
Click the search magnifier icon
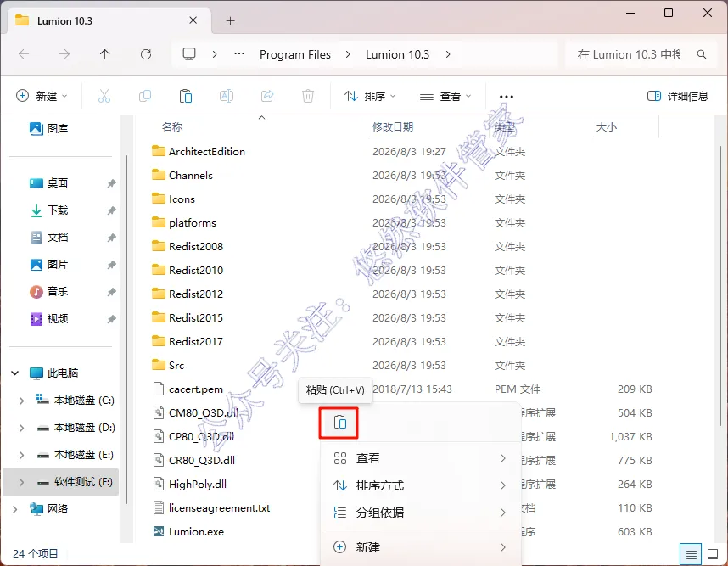tap(702, 54)
